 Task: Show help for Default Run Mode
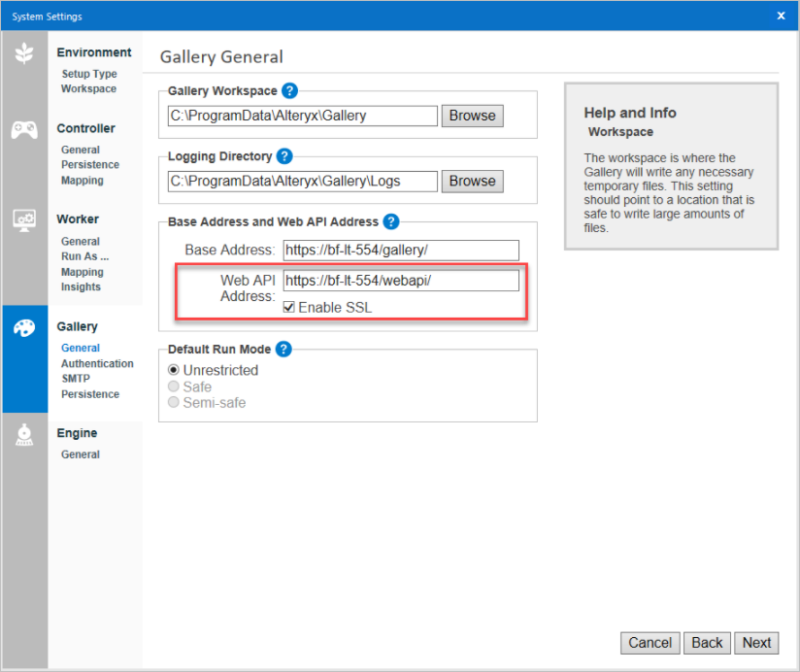pyautogui.click(x=283, y=349)
